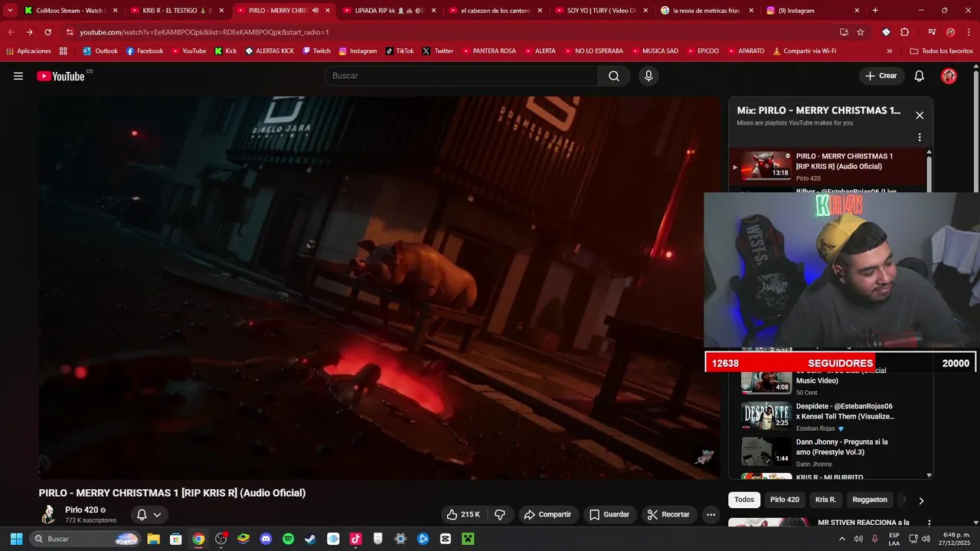Image resolution: width=980 pixels, height=551 pixels.
Task: Open the YouTube hamburger guide menu
Action: tap(18, 76)
